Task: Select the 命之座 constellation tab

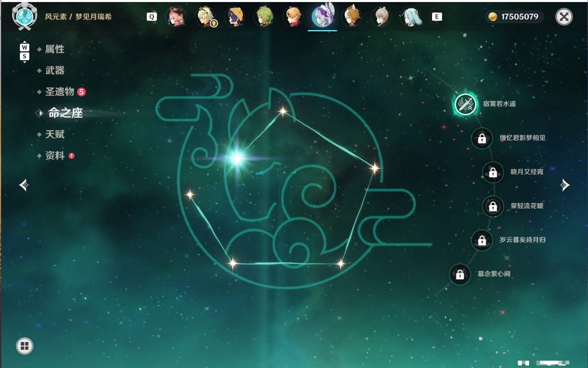Action: click(65, 113)
